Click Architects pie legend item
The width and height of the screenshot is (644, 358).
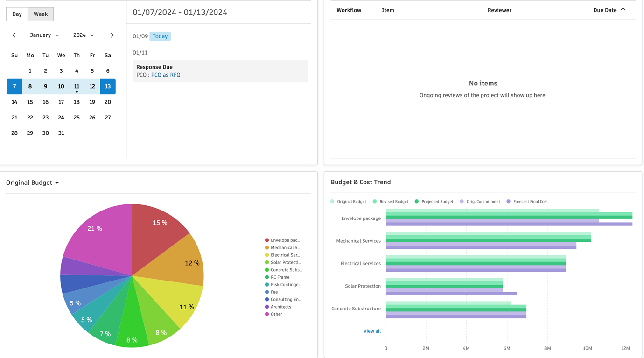[278, 307]
